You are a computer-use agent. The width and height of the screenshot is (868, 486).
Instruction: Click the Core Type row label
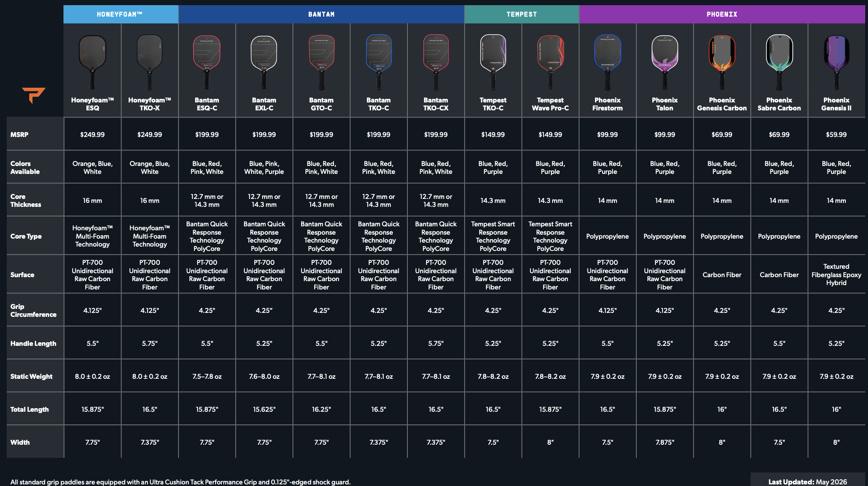(26, 236)
